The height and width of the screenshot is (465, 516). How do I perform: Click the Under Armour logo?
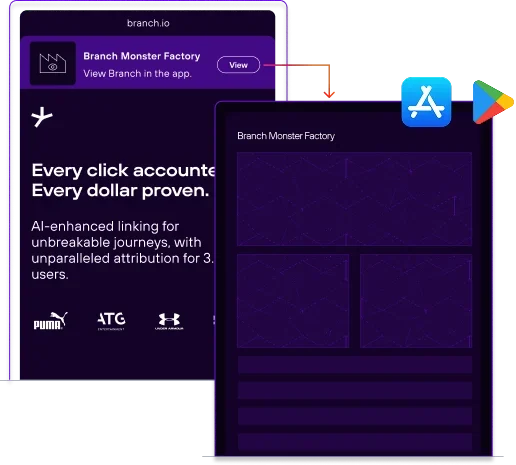pos(169,321)
